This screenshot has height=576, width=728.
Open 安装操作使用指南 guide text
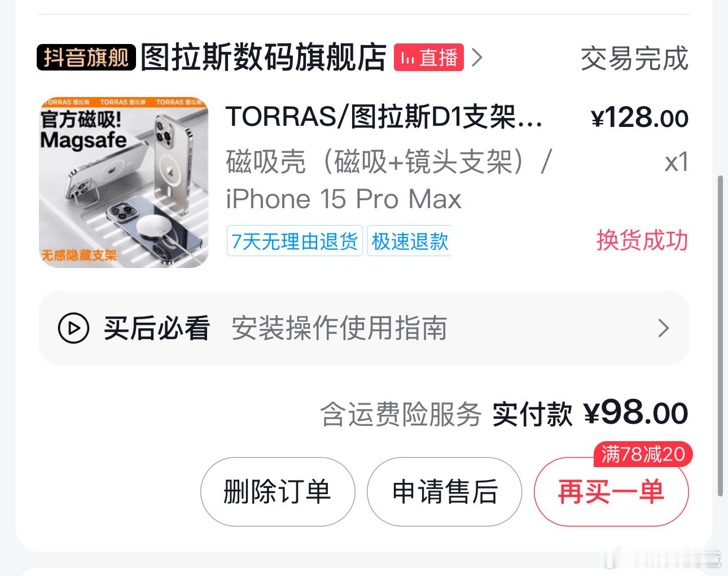(x=339, y=328)
